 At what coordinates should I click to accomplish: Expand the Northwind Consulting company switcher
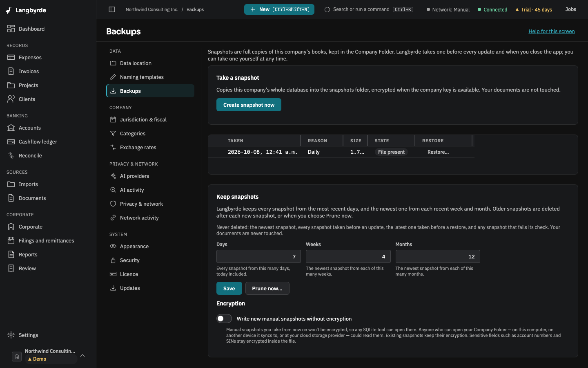click(x=48, y=355)
